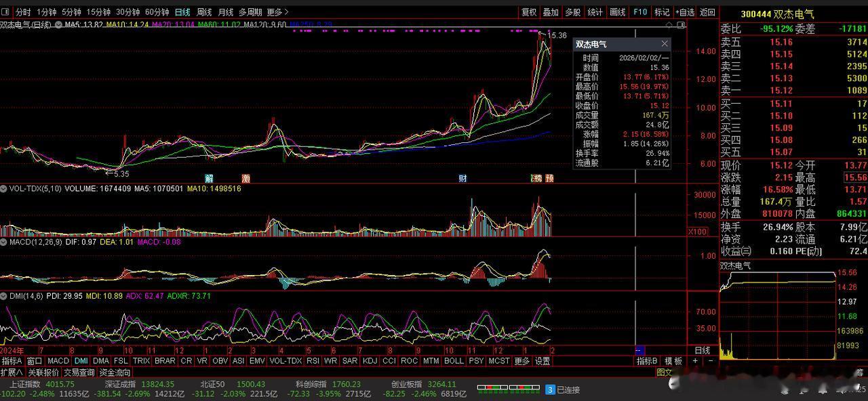The width and height of the screenshot is (868, 401).
Task: Open the 叠加 overlay tool
Action: tap(550, 12)
